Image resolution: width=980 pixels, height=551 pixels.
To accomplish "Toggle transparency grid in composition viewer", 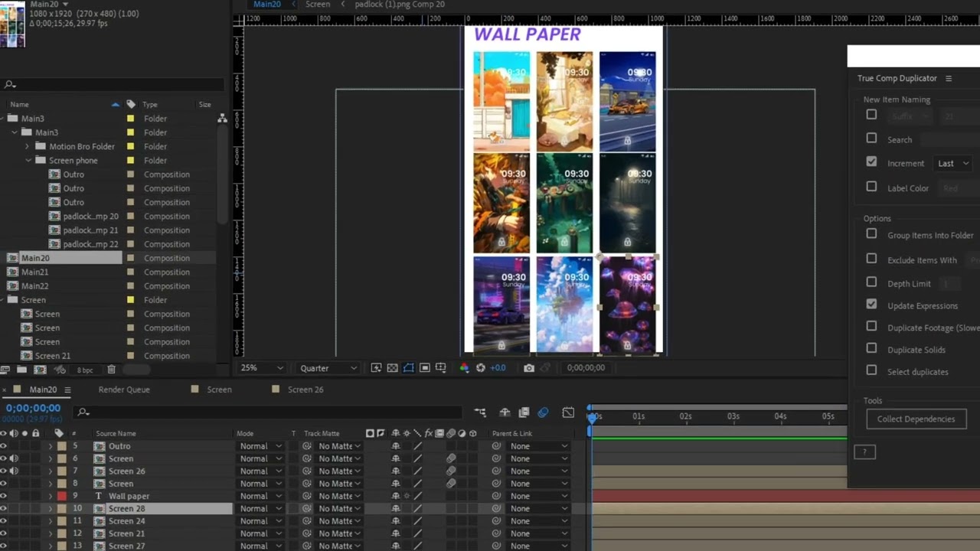I will pos(392,368).
